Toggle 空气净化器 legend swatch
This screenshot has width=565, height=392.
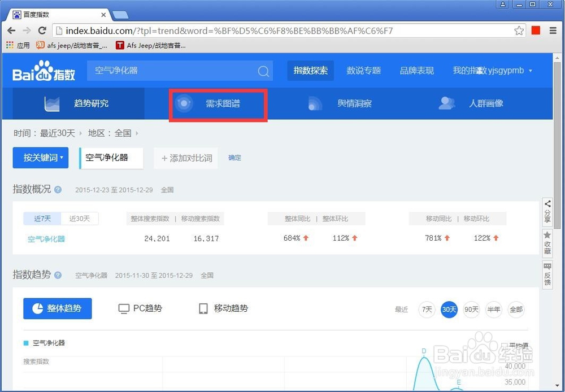[x=26, y=343]
